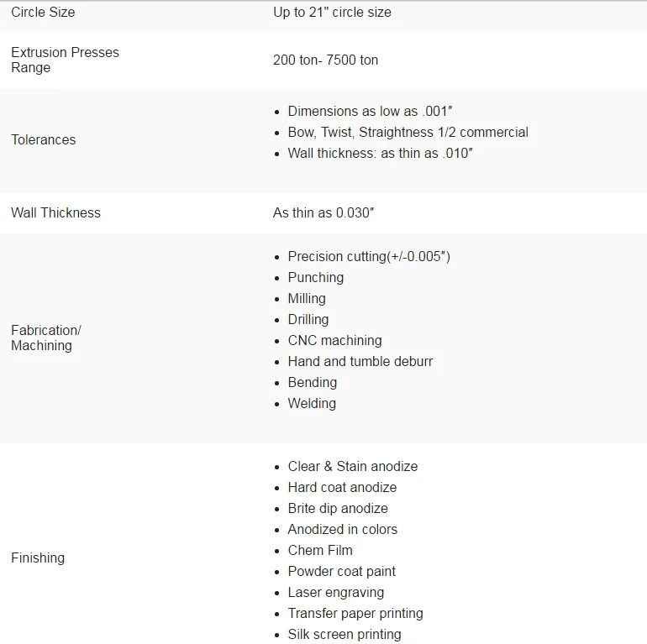
Task: Click the Welding list item
Action: [x=312, y=403]
